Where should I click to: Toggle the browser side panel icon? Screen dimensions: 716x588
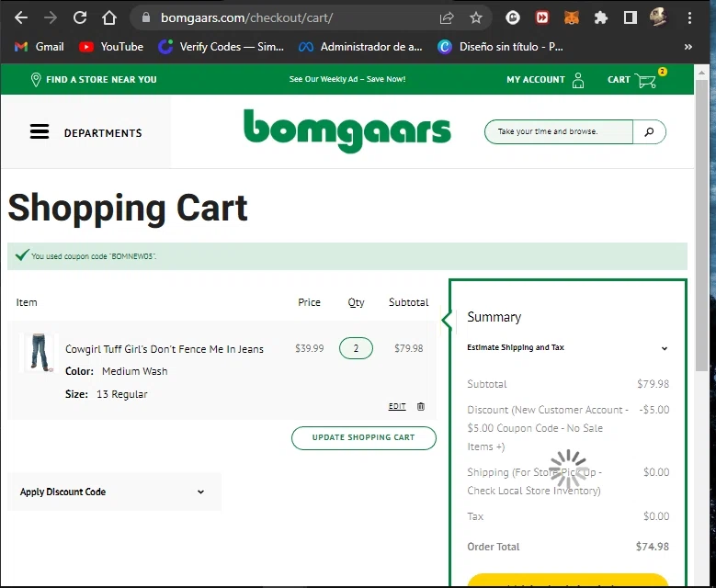coord(631,17)
